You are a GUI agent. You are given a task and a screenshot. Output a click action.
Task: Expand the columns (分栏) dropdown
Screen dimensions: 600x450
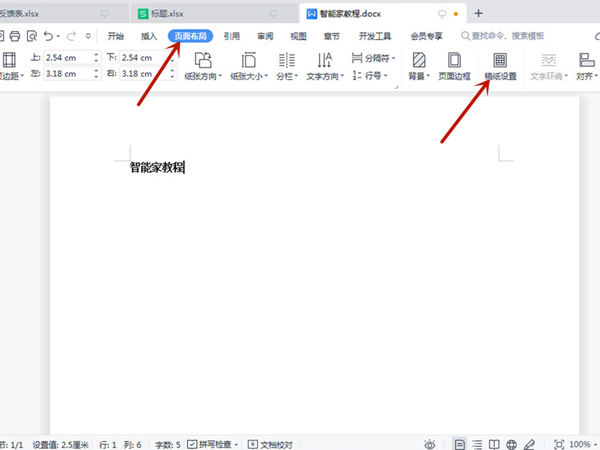[x=295, y=76]
